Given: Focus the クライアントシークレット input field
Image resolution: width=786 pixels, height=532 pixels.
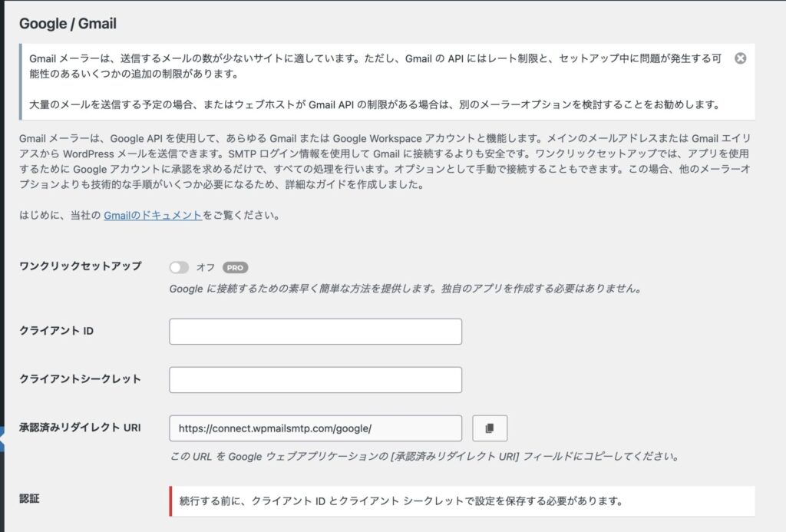Looking at the screenshot, I should click(x=315, y=379).
